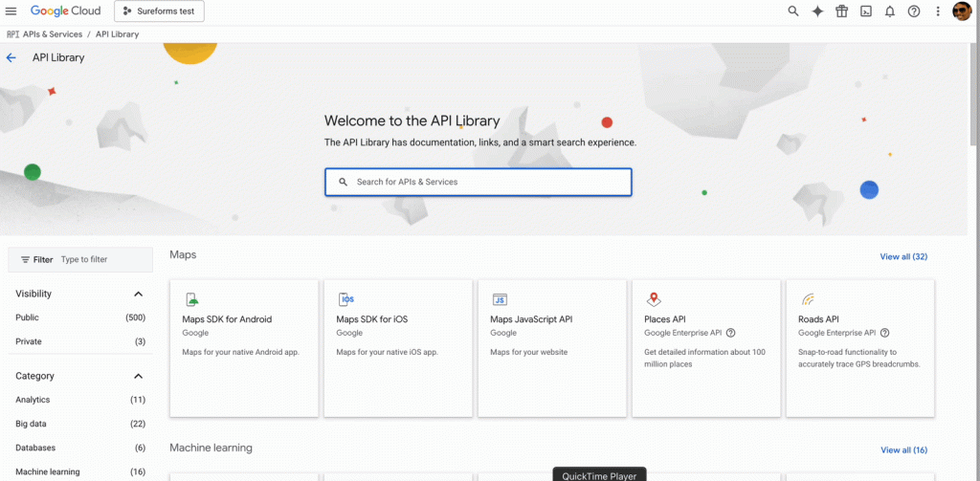This screenshot has width=980, height=481.
Task: Filter by Databases category
Action: [80, 448]
